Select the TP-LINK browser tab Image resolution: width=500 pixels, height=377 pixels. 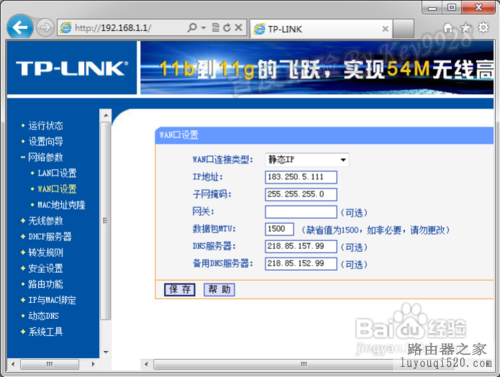321,29
